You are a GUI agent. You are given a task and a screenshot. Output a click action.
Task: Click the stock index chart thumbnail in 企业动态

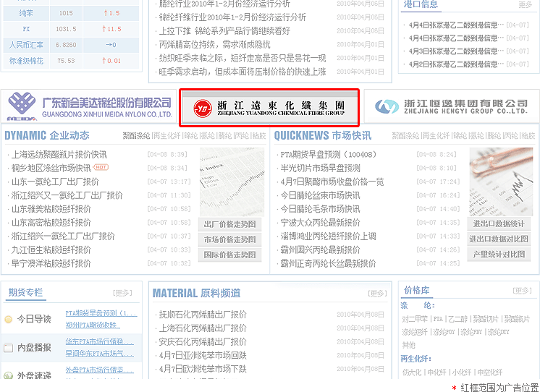click(232, 182)
